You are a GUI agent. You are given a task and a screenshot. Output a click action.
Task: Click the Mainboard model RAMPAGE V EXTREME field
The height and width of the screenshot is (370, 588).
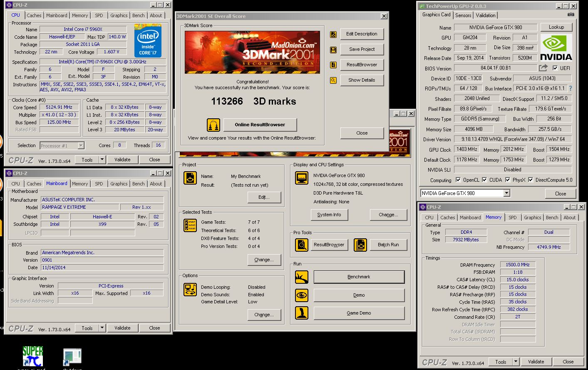(x=79, y=207)
